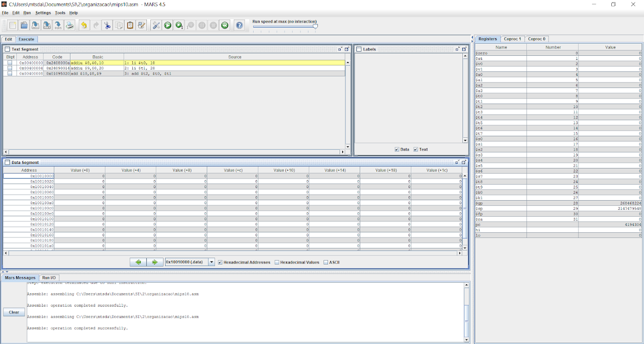Viewport: 644px width, 344px height.
Task: Toggle the ASCII checkbox
Action: coord(326,262)
